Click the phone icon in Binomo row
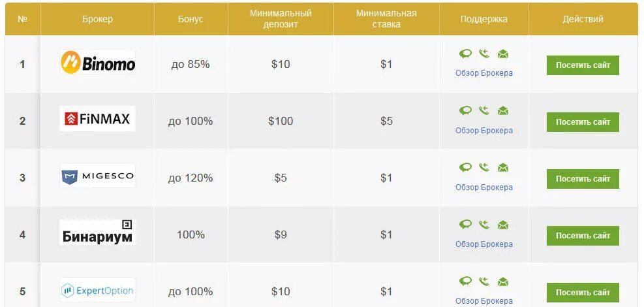 click(484, 54)
